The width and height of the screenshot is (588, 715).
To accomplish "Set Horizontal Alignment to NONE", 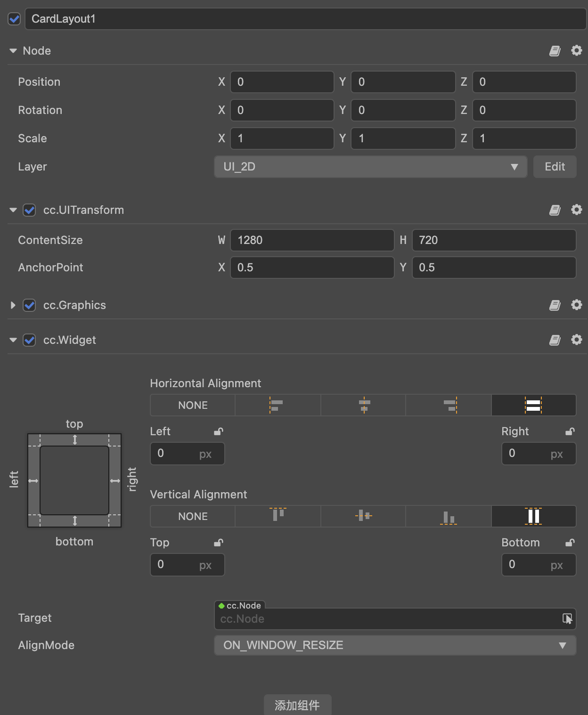I will pyautogui.click(x=193, y=405).
